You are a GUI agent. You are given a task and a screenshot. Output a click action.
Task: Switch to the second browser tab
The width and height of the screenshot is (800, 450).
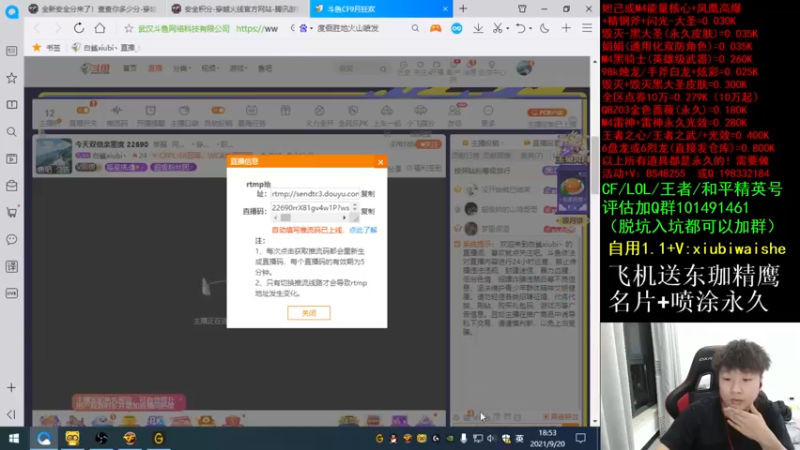238,9
